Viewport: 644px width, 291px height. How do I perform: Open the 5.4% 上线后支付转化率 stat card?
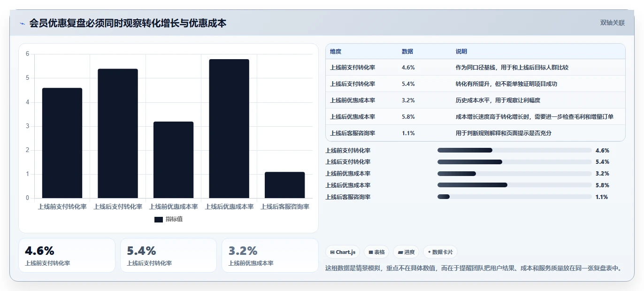[169, 255]
